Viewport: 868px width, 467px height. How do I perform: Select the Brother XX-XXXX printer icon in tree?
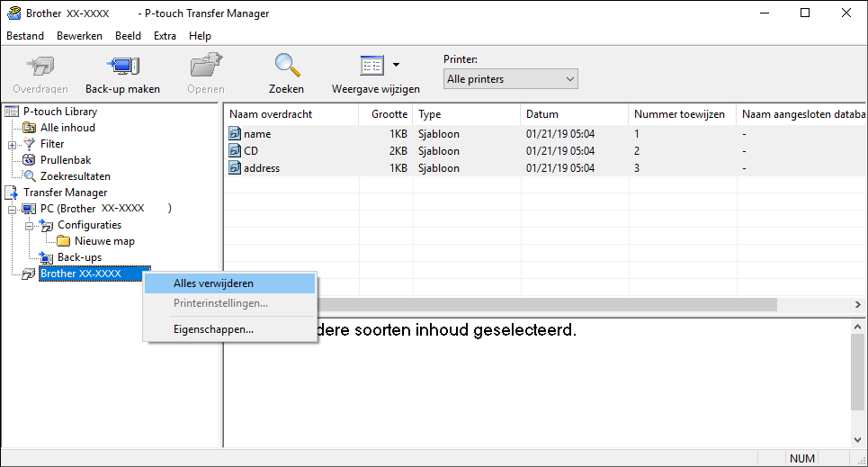coord(29,274)
